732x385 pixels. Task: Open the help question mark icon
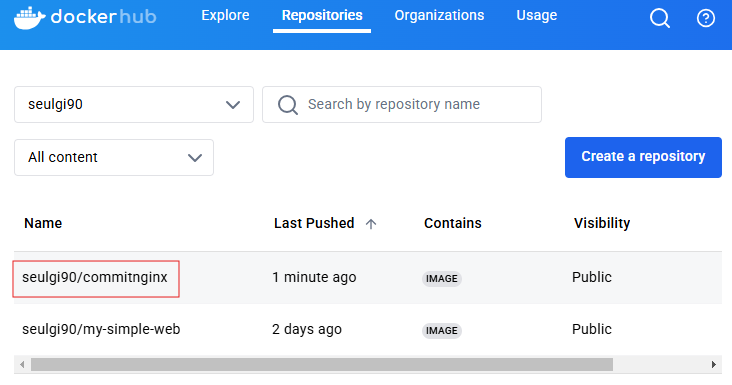pyautogui.click(x=705, y=19)
